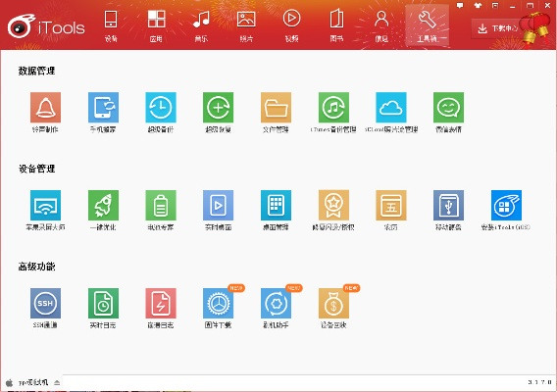Open crash log 崩溃日志 tile

[x=161, y=303]
